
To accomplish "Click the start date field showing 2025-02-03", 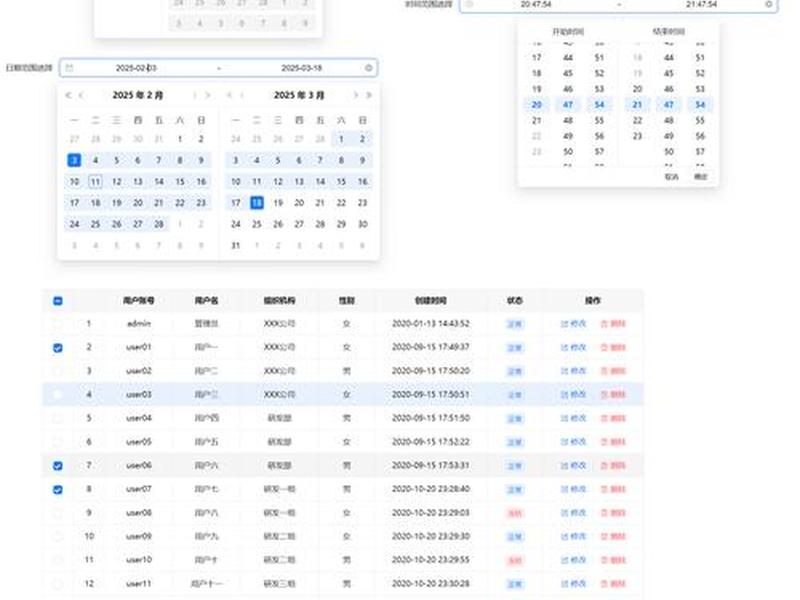I will coord(136,68).
